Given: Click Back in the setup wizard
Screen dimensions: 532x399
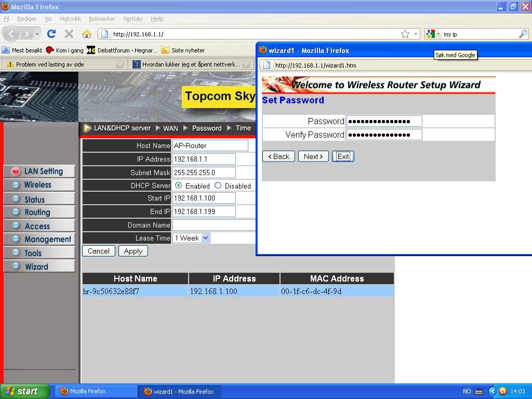Looking at the screenshot, I should (278, 156).
